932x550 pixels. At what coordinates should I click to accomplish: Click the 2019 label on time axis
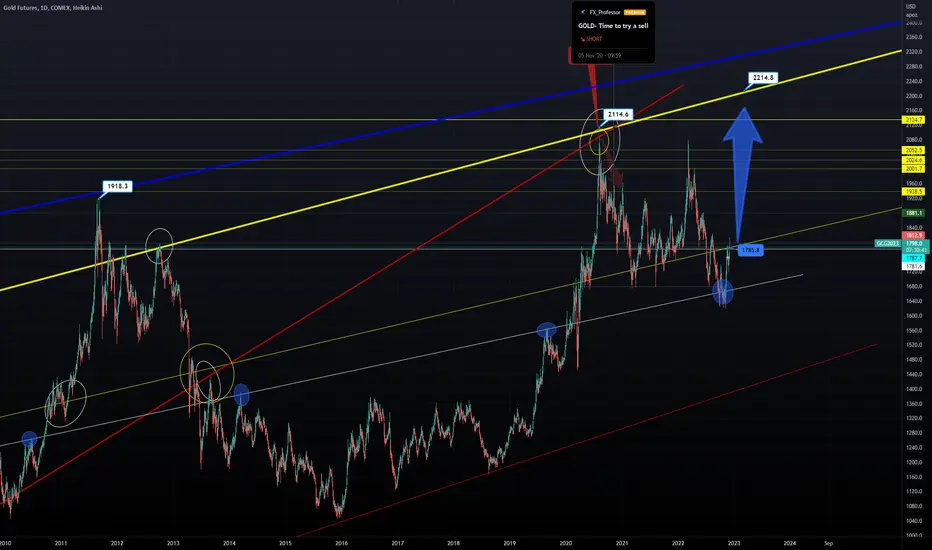tap(510, 543)
